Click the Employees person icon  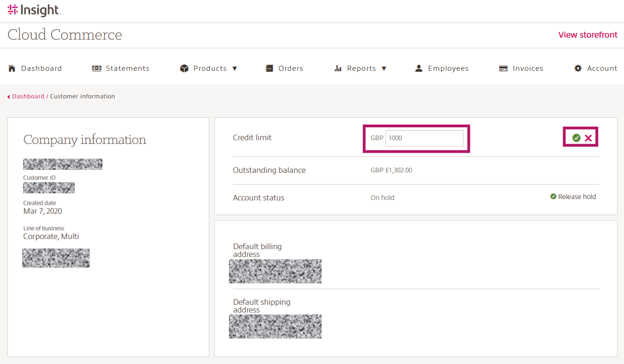pyautogui.click(x=419, y=68)
